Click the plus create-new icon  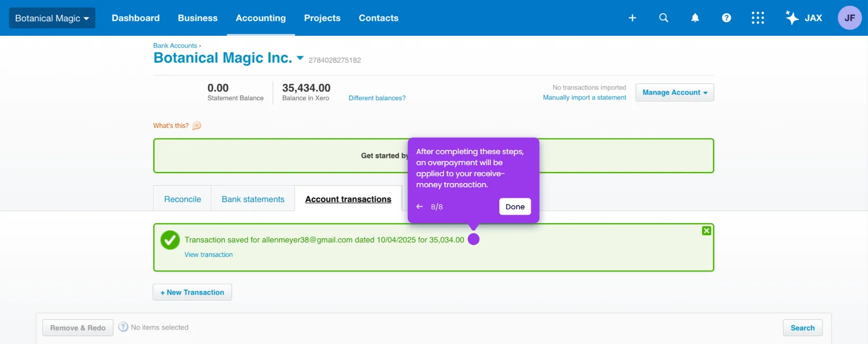[632, 18]
